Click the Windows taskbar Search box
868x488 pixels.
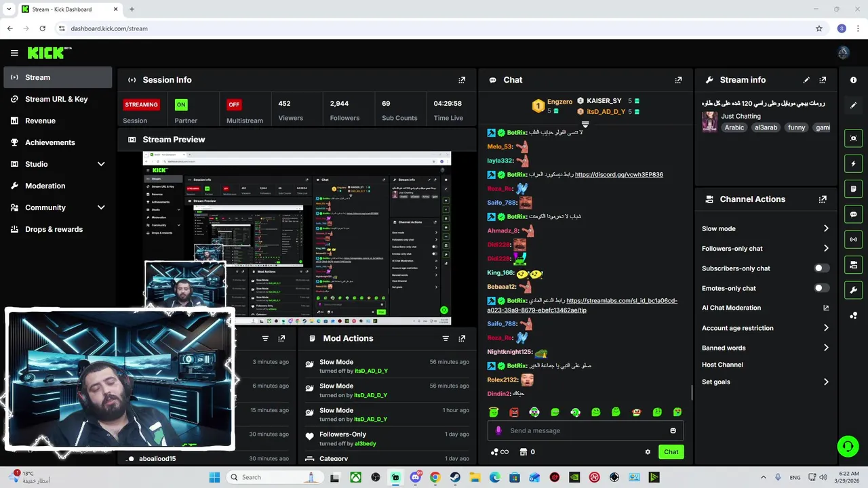pos(274,477)
